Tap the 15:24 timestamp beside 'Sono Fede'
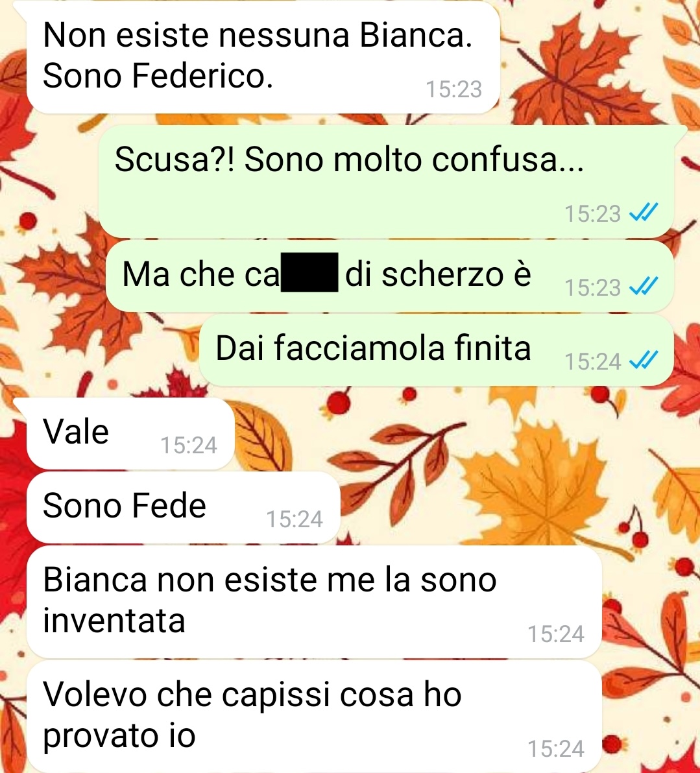 coord(295,519)
